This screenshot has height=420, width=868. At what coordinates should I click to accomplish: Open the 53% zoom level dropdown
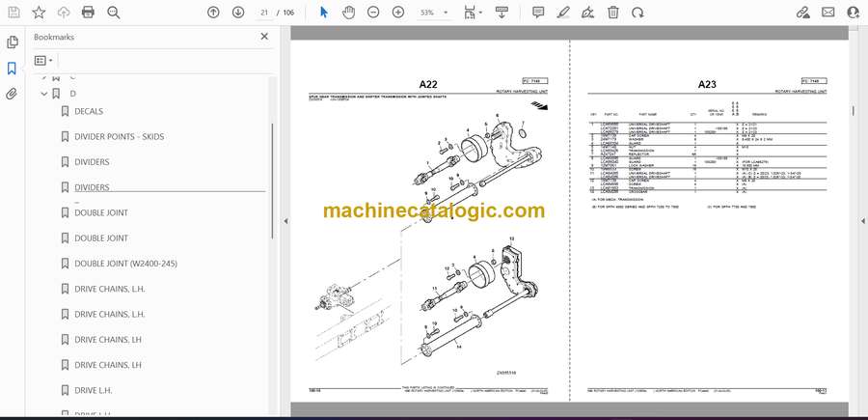click(433, 13)
